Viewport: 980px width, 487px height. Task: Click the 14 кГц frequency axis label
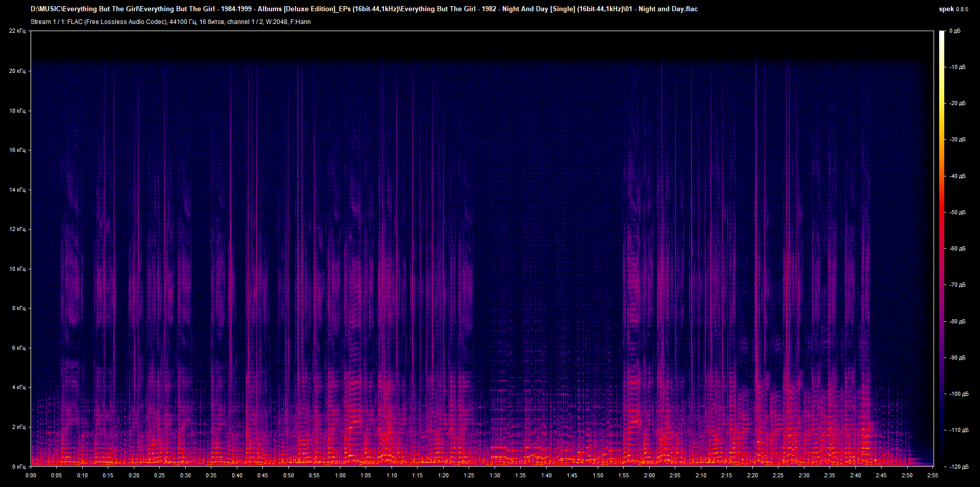click(x=17, y=190)
